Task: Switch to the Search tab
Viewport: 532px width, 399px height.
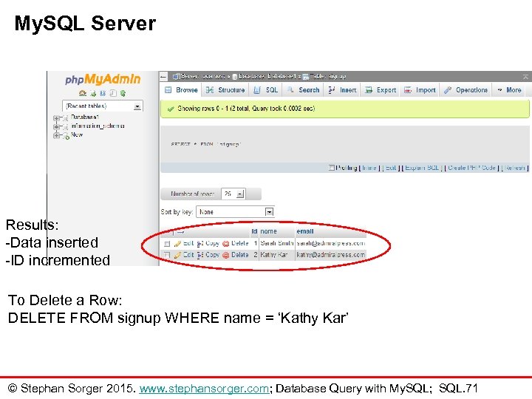Action: coord(304,90)
